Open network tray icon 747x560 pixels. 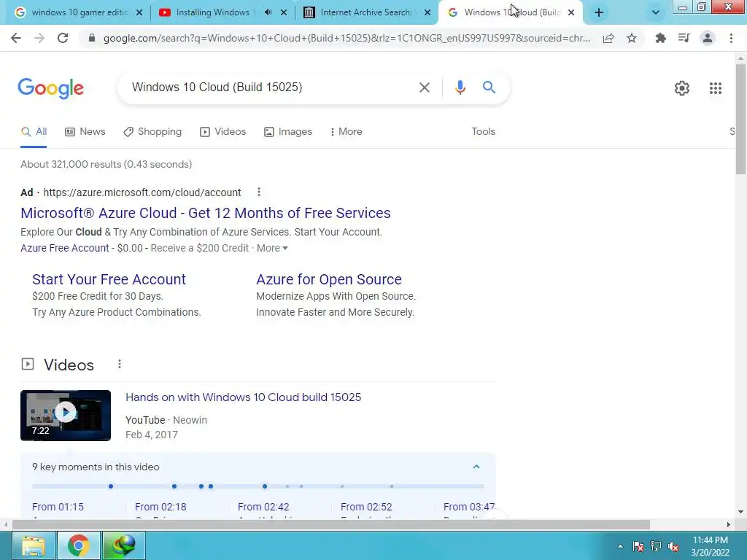(656, 546)
